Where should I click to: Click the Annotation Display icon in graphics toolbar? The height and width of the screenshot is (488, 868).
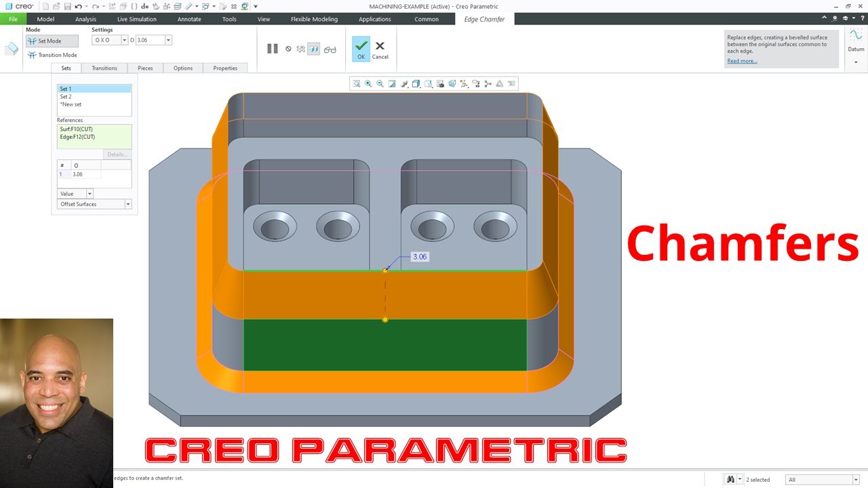click(x=476, y=84)
